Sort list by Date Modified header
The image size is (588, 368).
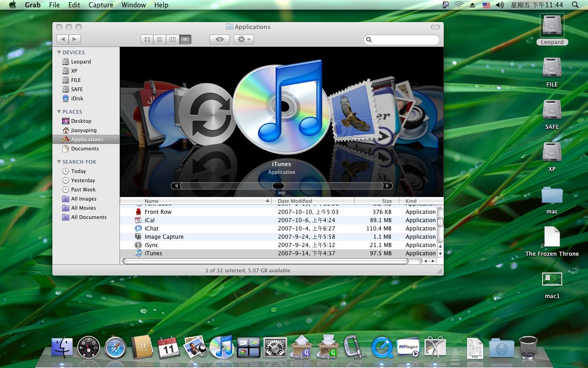313,201
